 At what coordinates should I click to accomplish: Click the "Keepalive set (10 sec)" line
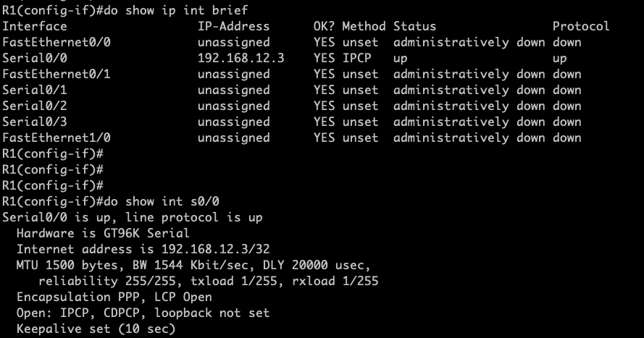coord(96,329)
